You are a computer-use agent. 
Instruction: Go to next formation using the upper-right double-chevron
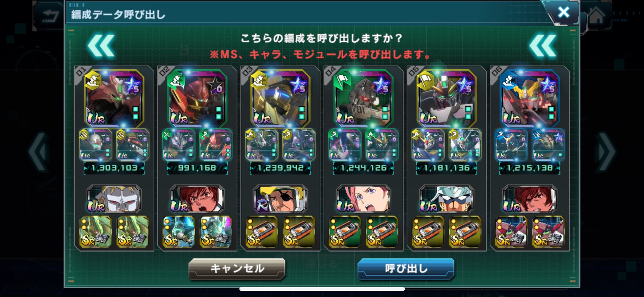543,46
